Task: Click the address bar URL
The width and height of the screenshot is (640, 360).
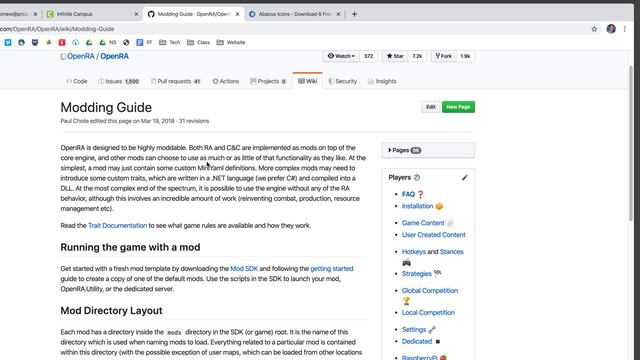Action: (57, 29)
